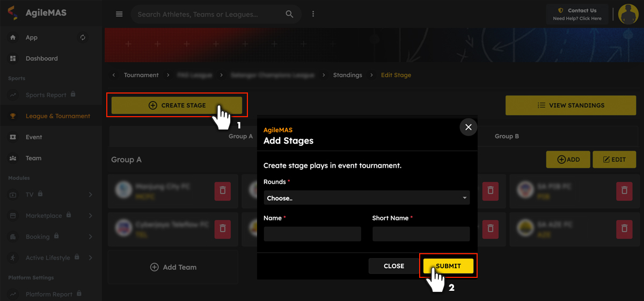The width and height of the screenshot is (644, 301).
Task: Close the Add Stages dialog with X
Action: (468, 127)
